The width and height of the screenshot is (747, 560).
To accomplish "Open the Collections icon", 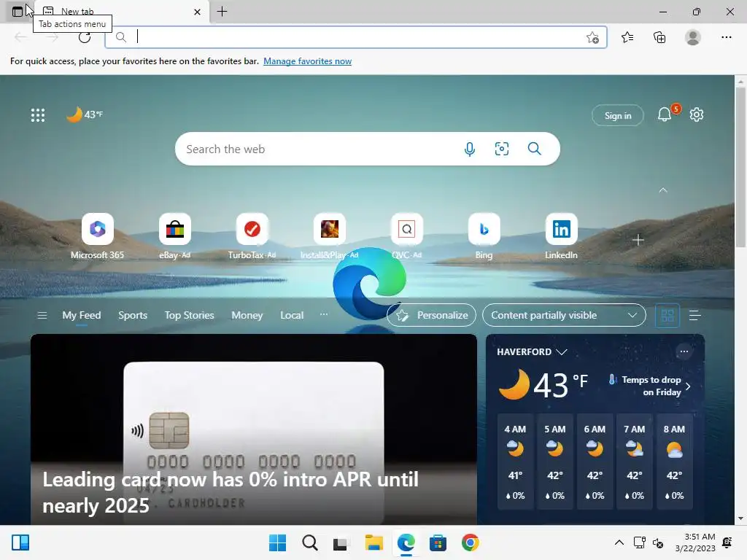I will pos(659,37).
